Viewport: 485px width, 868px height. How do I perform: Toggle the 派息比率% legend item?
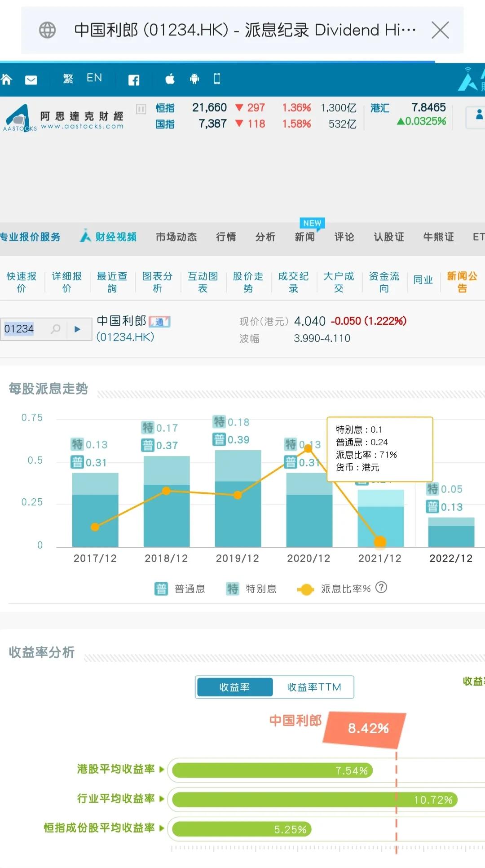pyautogui.click(x=334, y=589)
